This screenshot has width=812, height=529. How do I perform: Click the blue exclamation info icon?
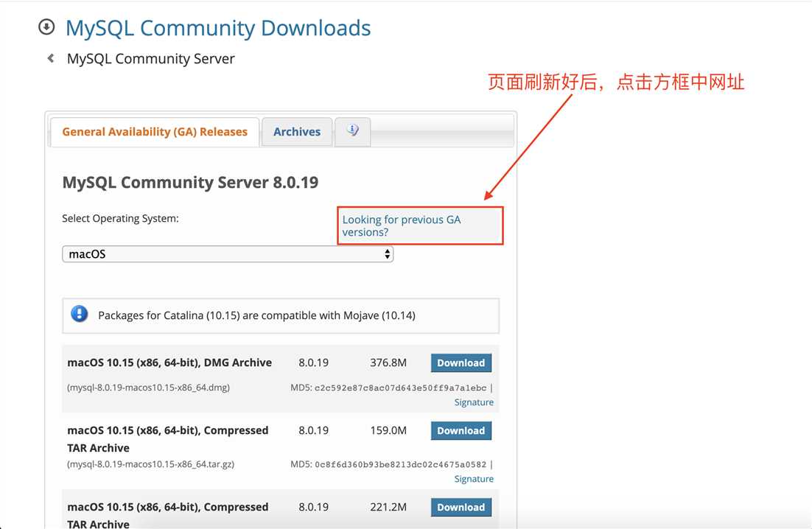tap(80, 314)
